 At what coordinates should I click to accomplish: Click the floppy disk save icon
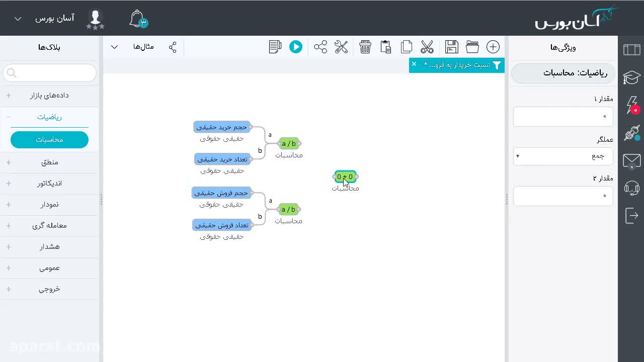(x=452, y=47)
